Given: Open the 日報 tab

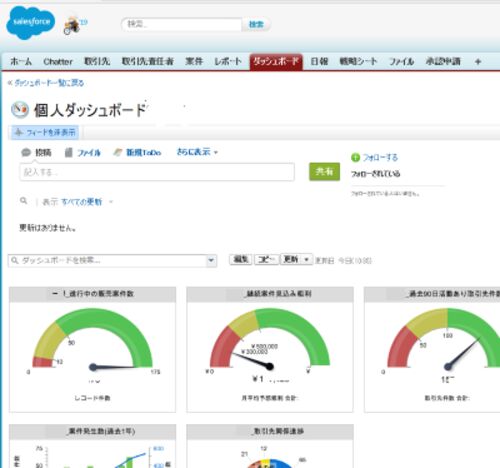Looking at the screenshot, I should tap(319, 62).
